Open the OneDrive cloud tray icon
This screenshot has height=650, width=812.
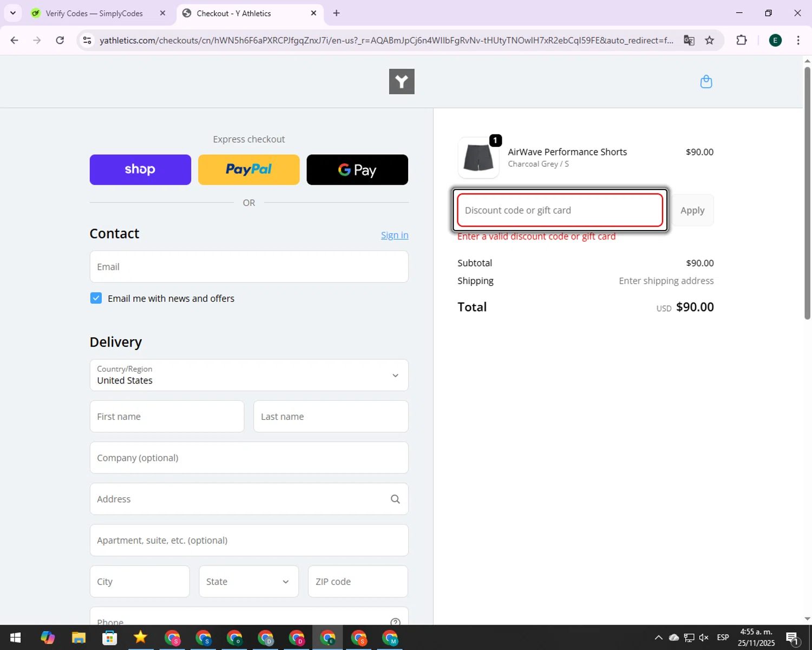coord(674,638)
